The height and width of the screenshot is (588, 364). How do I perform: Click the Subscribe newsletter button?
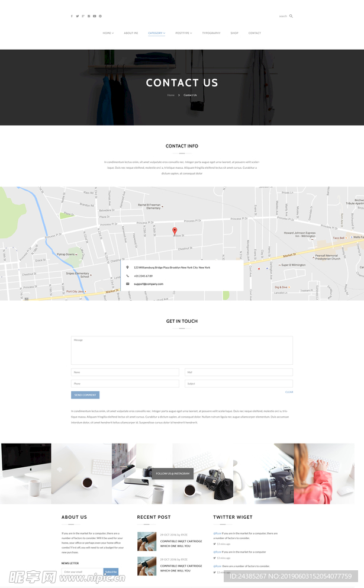(111, 572)
